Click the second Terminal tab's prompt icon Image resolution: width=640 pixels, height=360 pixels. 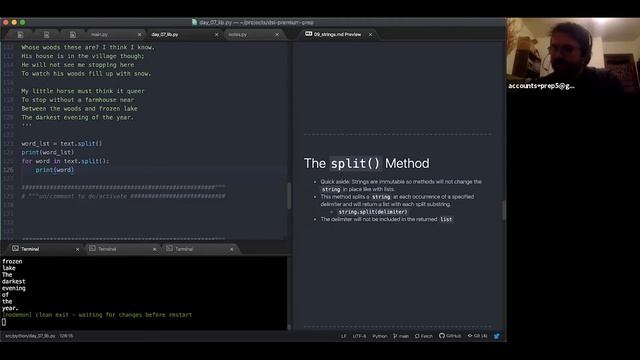(93, 249)
